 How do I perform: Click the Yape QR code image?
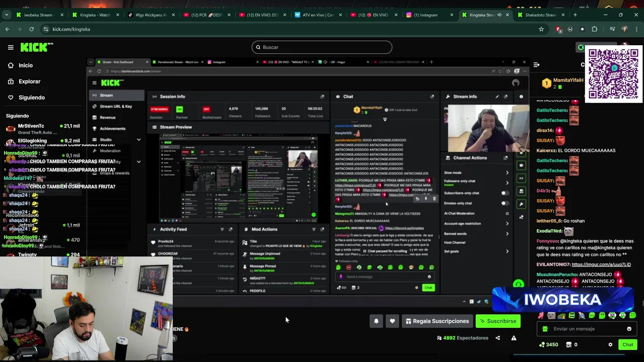pos(613,74)
